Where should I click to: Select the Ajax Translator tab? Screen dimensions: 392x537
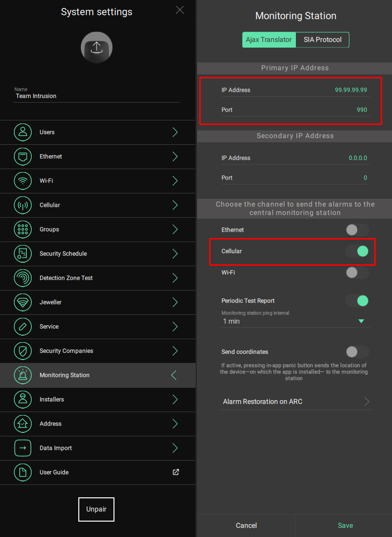tap(269, 40)
